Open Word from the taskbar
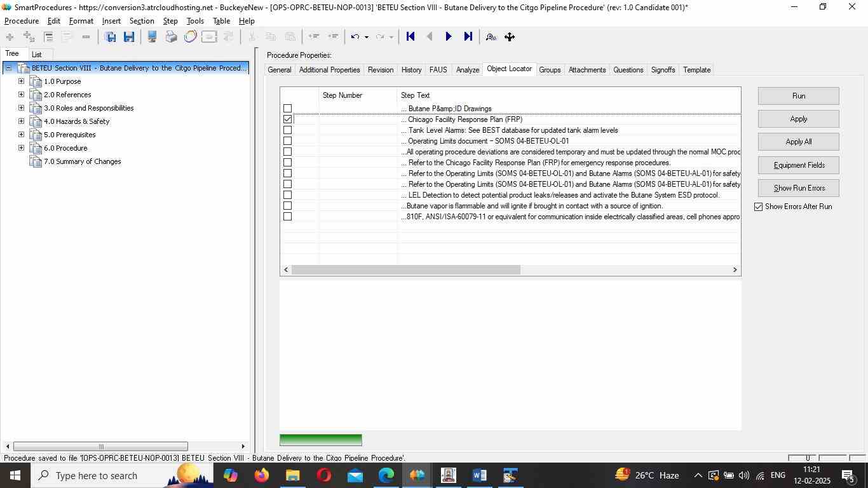The image size is (868, 488). point(480,475)
